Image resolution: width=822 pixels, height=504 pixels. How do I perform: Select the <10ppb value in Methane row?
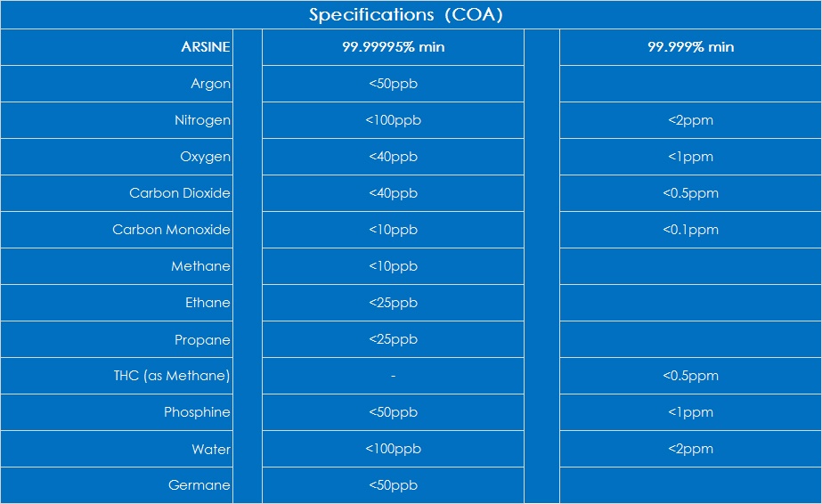click(393, 266)
